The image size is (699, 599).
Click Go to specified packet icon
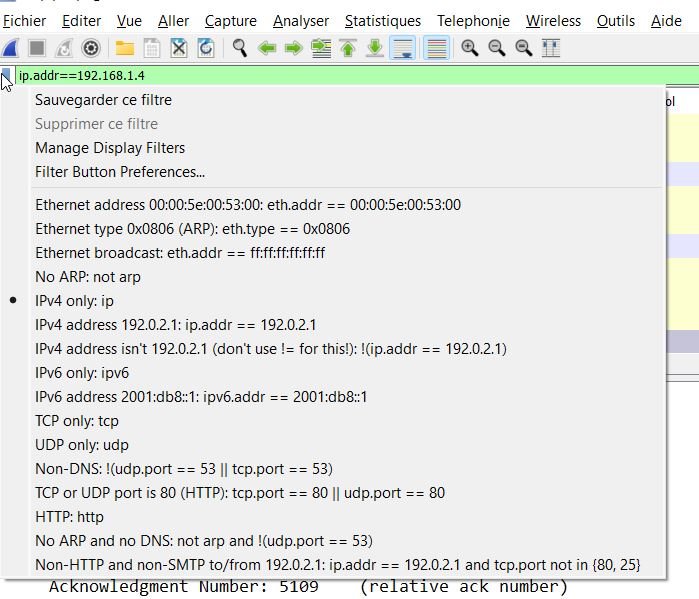coord(321,48)
